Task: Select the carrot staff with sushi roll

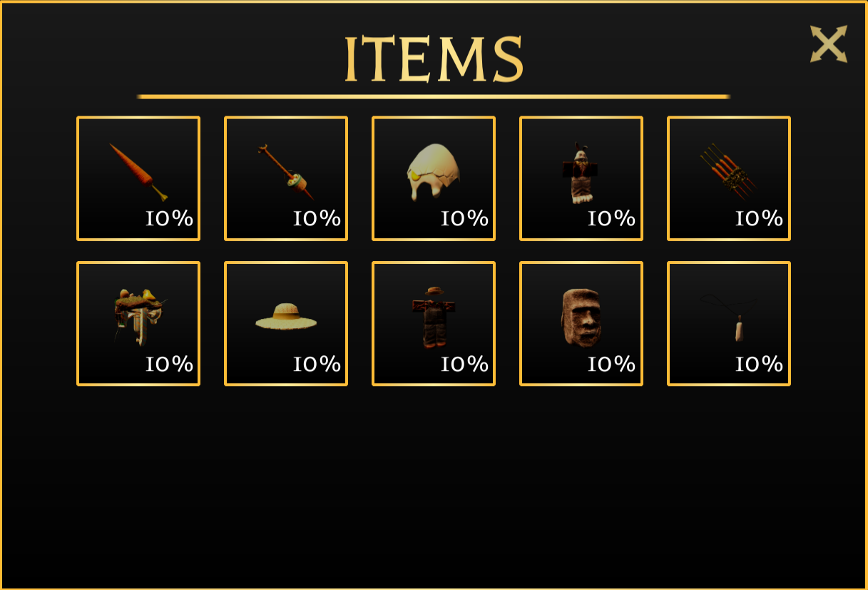Action: tap(286, 178)
